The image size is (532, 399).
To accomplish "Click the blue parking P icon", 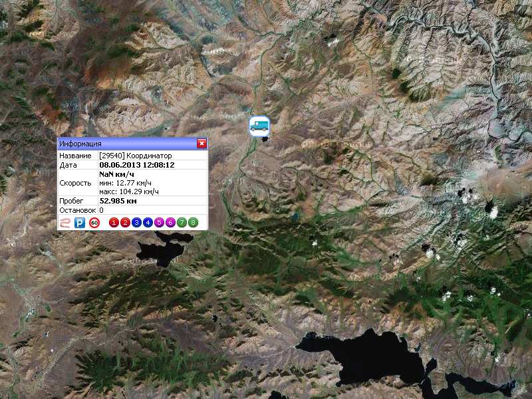I will [80, 223].
